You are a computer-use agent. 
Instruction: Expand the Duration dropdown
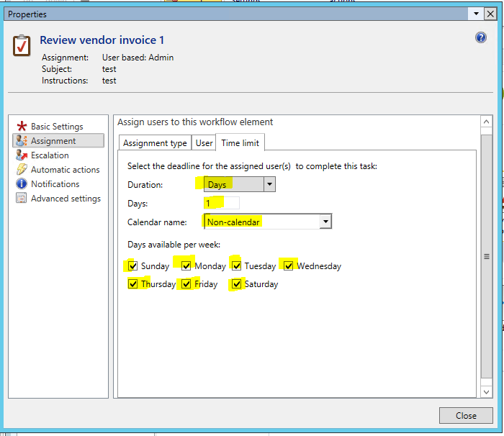click(x=269, y=185)
